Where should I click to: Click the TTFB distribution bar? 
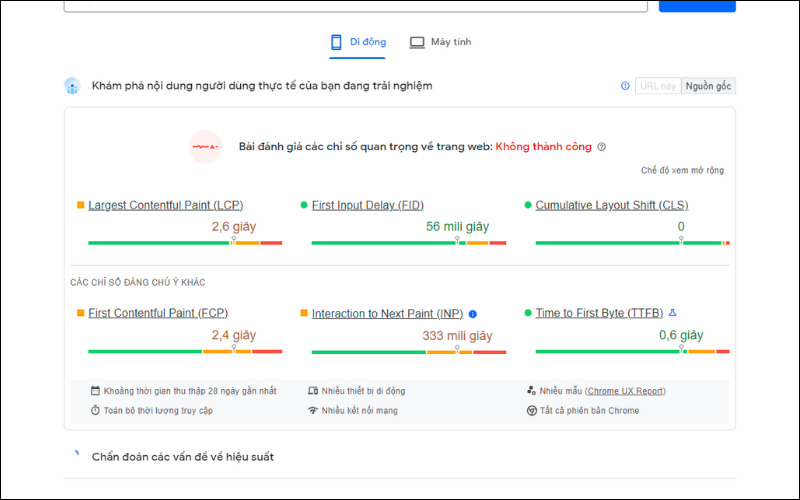[633, 352]
